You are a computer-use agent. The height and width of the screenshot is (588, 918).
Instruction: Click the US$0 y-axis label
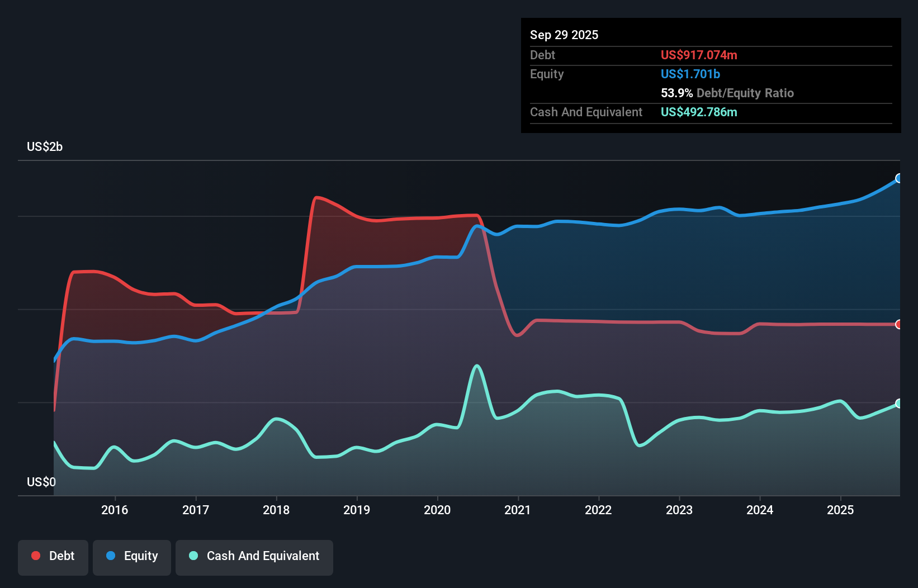[x=41, y=482]
